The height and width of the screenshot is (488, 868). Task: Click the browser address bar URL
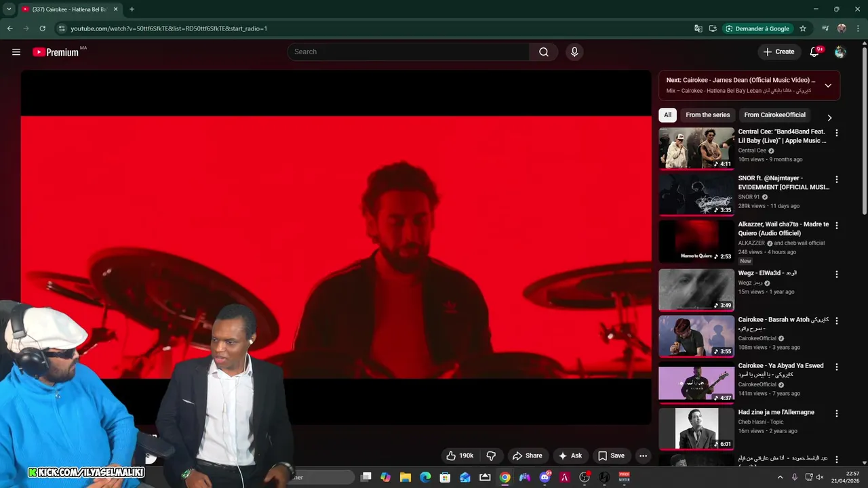(169, 28)
